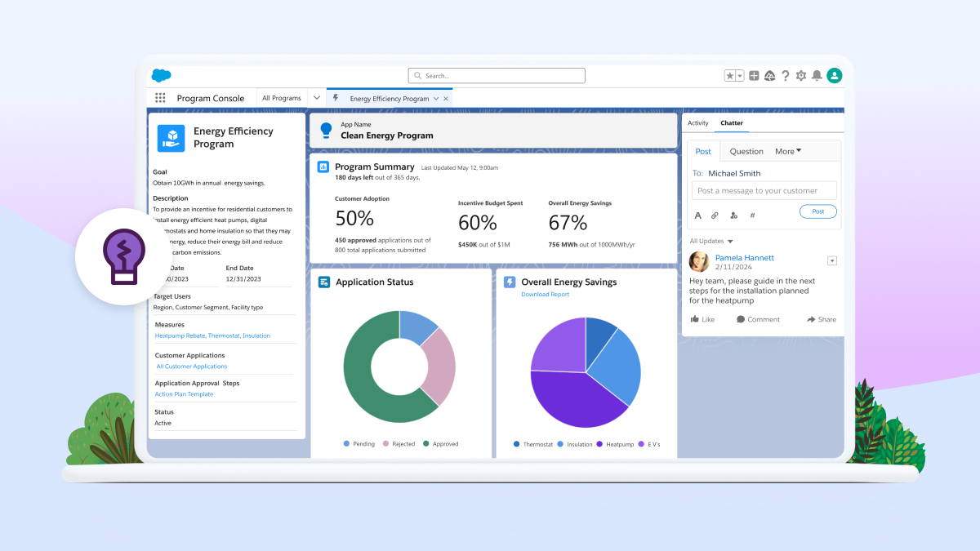
Task: Open the Trailhead guidance icon in the header
Action: [x=769, y=75]
